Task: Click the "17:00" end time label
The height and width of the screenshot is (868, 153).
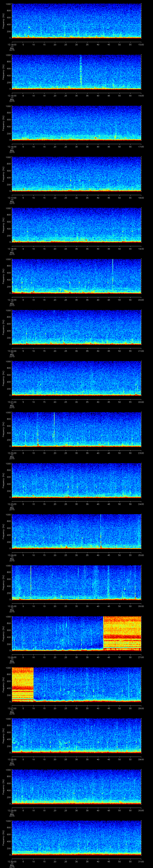Action: pos(141,147)
